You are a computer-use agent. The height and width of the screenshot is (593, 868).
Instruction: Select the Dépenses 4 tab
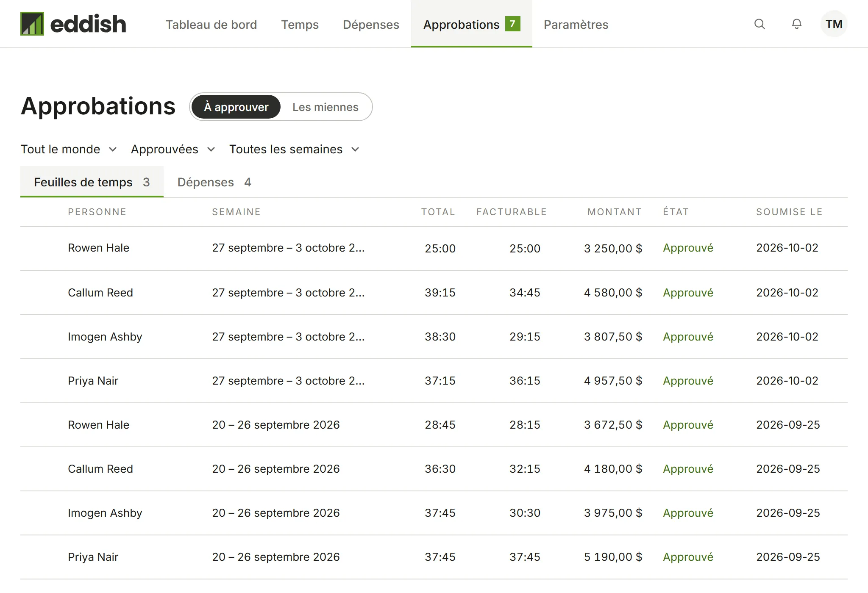[x=214, y=182]
